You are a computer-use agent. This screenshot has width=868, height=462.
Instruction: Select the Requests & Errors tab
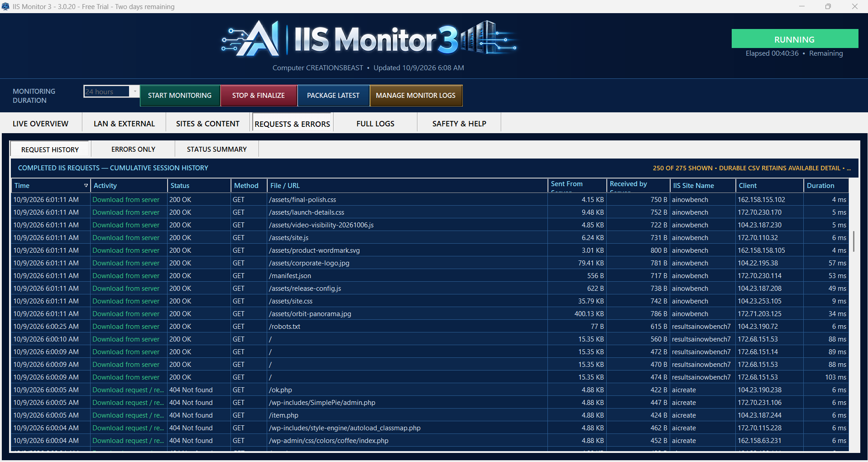(x=293, y=124)
